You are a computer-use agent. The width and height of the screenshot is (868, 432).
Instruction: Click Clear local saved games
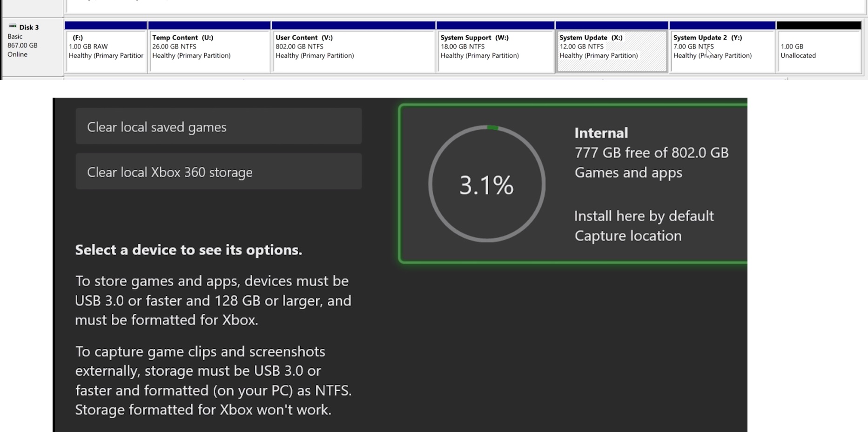pos(218,126)
